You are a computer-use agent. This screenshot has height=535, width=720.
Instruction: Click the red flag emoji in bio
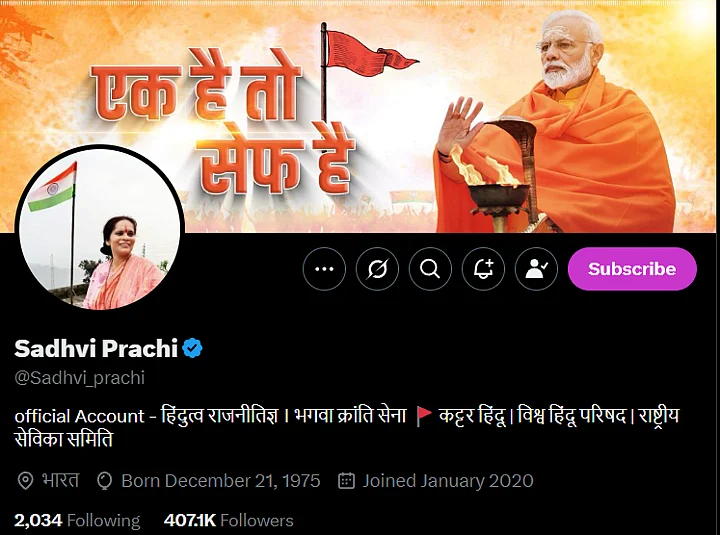tap(424, 416)
